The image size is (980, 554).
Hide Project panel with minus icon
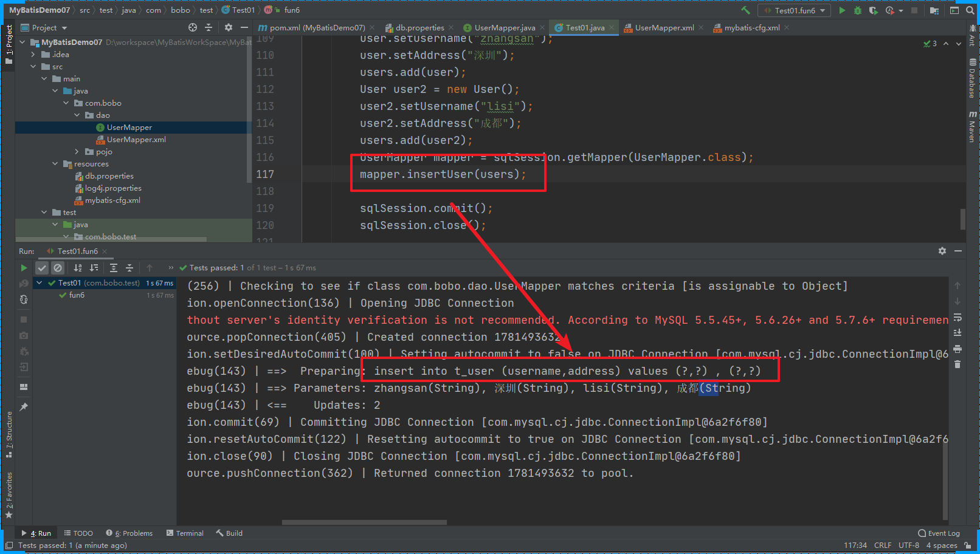tap(244, 27)
